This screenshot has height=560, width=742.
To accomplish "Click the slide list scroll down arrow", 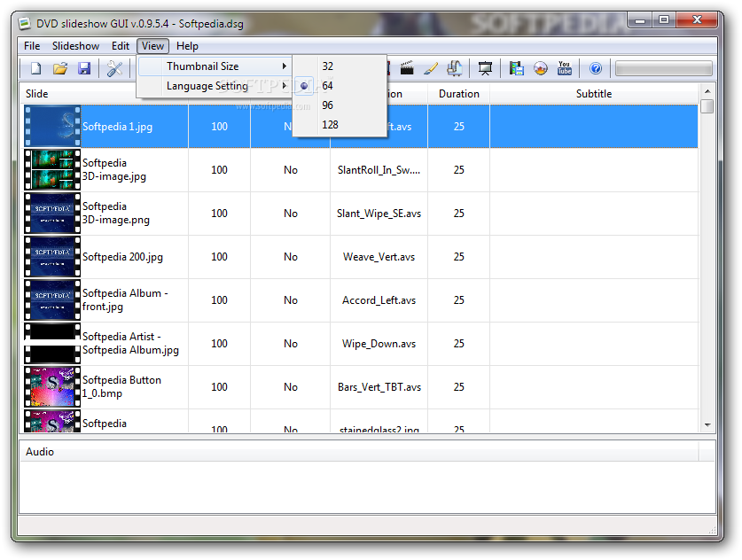I will click(707, 425).
